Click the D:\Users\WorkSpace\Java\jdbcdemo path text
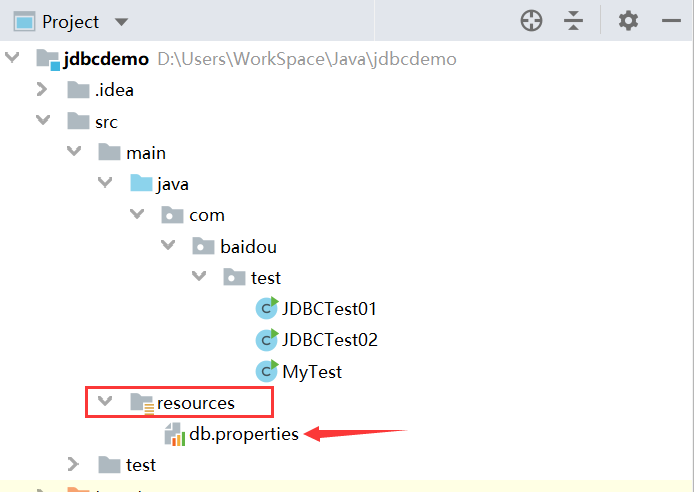Viewport: 694px width, 492px height. click(307, 59)
